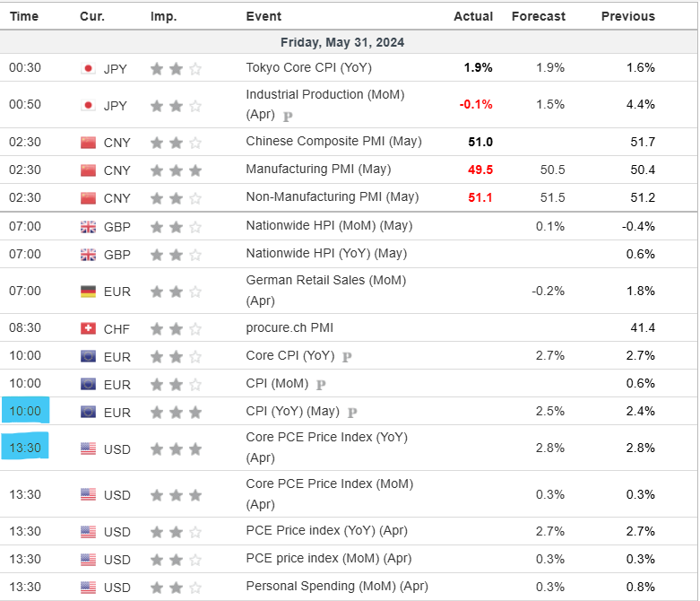Viewport: 700px width, 601px height.
Task: Click the German flag in German Retail Sales row
Action: 88,292
